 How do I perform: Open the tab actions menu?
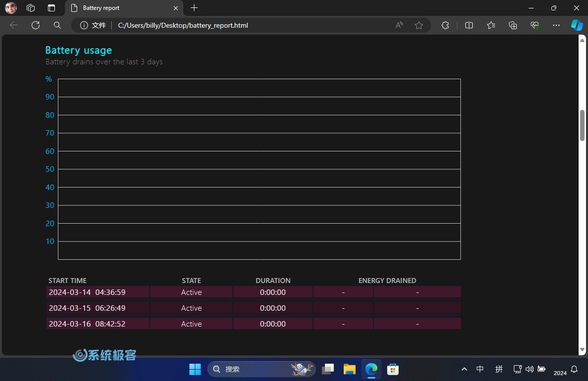click(x=51, y=8)
